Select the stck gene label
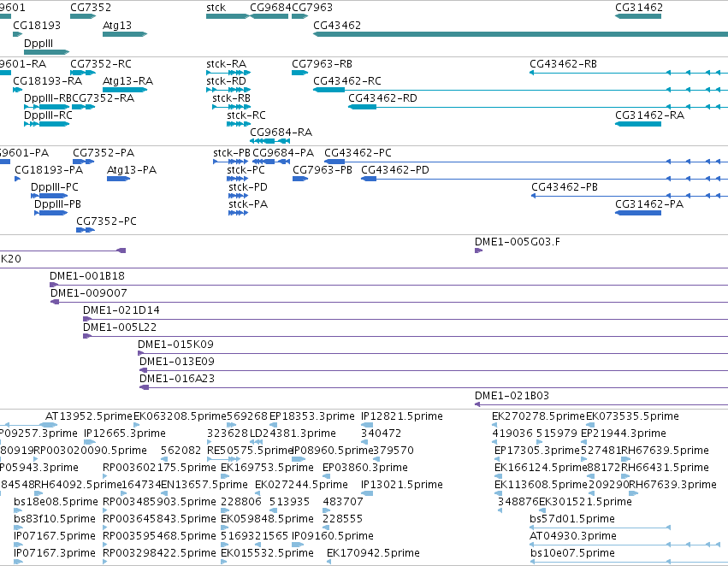728x566 pixels. pos(216,8)
